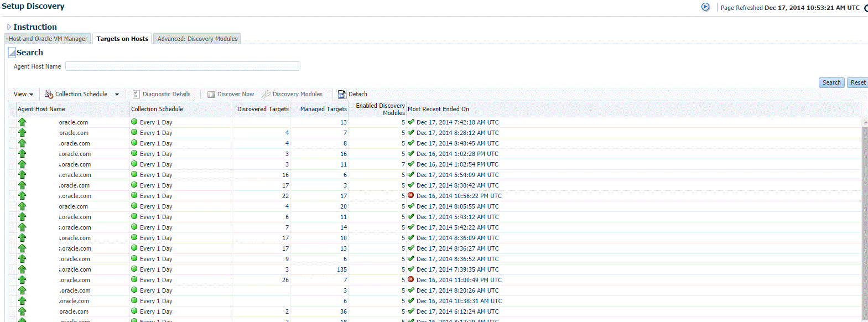Click the Collection Schedule toolbar icon
The image size is (868, 322).
point(49,94)
